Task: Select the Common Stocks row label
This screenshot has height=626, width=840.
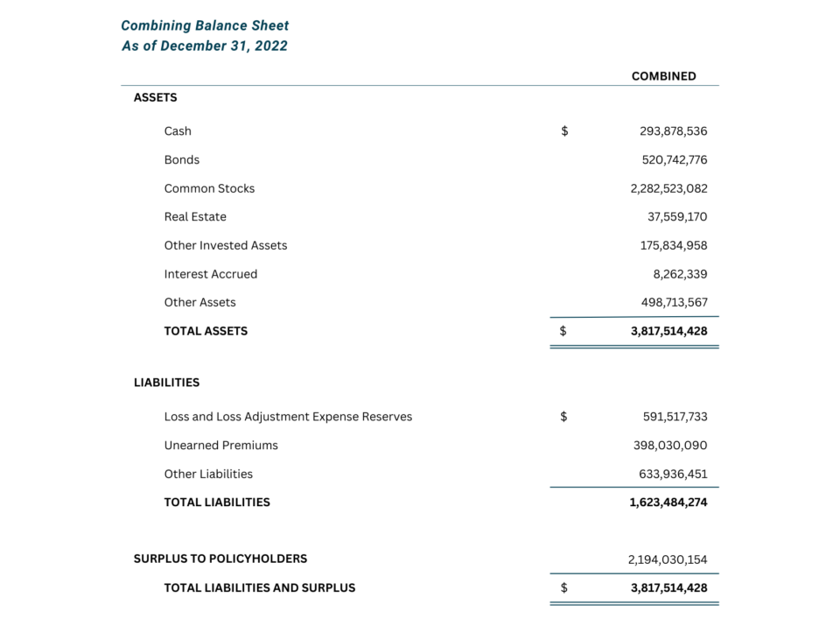Action: [x=209, y=188]
